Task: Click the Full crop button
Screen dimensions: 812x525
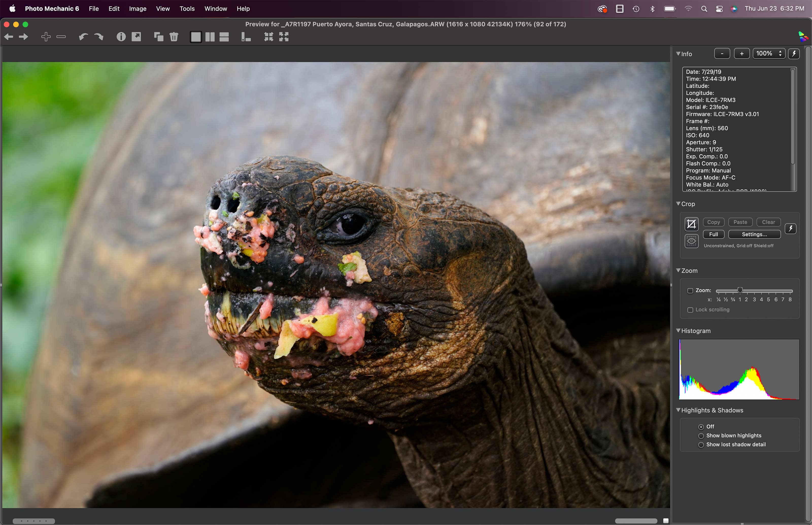Action: coord(714,234)
